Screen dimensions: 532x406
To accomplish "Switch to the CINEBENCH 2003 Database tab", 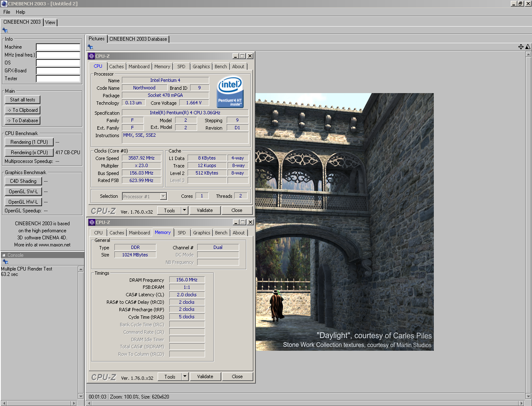I will (x=138, y=39).
